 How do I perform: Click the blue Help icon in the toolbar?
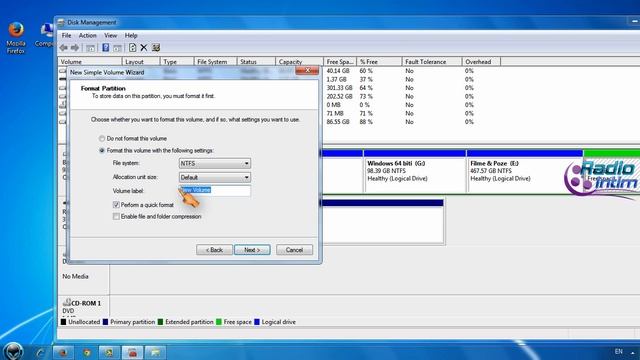click(x=105, y=48)
